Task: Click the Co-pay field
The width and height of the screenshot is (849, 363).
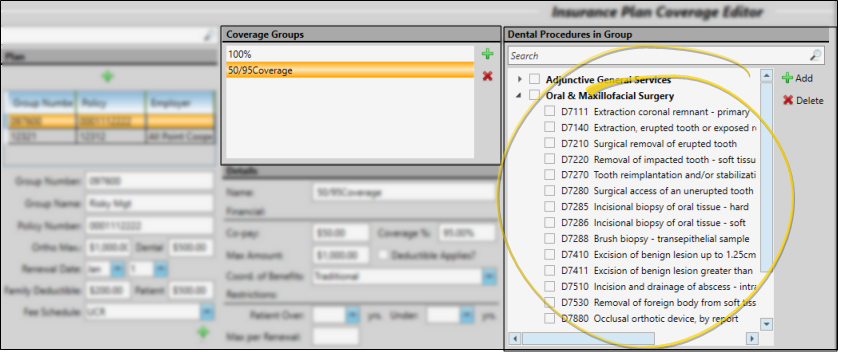Action: (x=341, y=234)
